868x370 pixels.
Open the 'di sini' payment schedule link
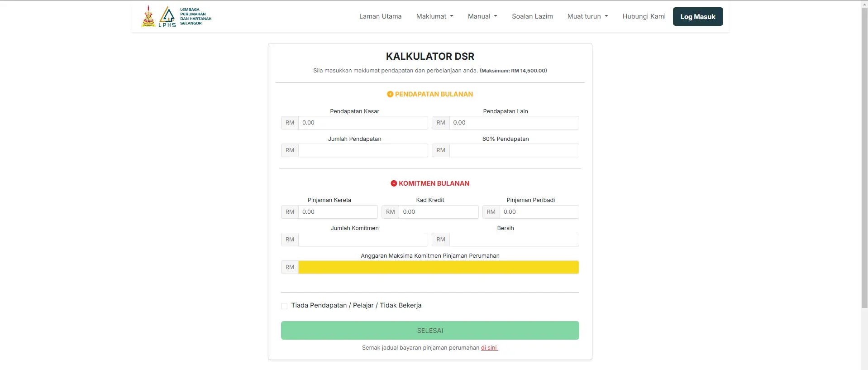[x=489, y=348]
